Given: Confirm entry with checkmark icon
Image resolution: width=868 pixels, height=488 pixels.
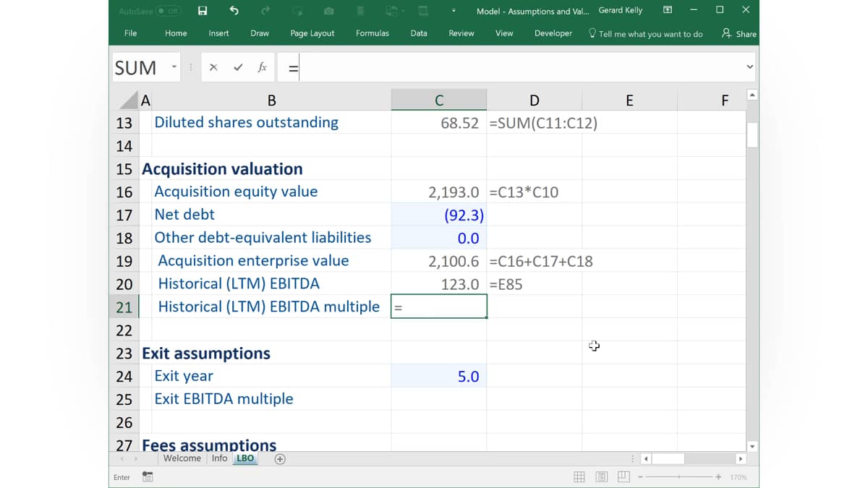Looking at the screenshot, I should tap(238, 67).
